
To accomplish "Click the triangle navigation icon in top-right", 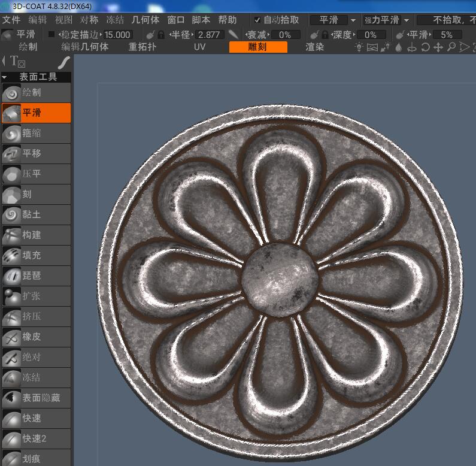I will pos(464,47).
